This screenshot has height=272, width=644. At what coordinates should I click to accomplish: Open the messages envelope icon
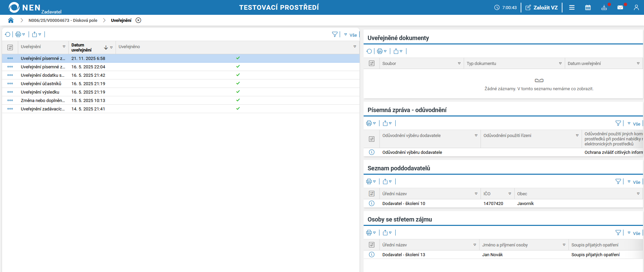click(x=620, y=7)
